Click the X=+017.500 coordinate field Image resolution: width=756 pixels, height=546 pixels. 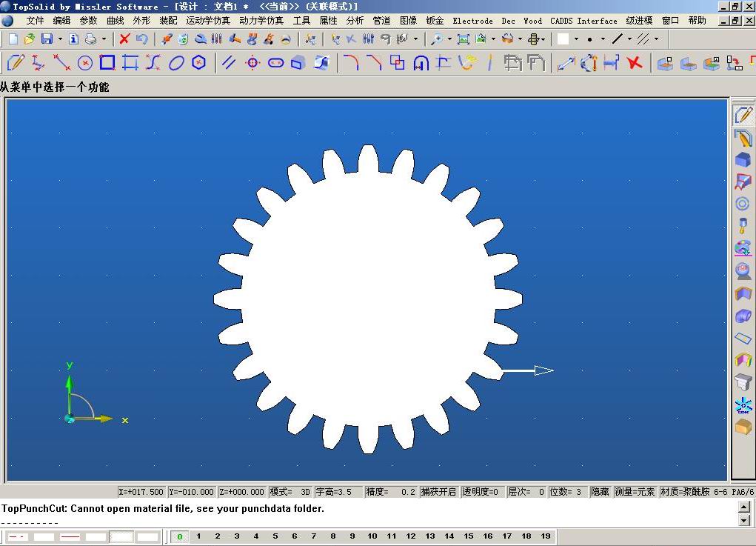click(x=141, y=491)
